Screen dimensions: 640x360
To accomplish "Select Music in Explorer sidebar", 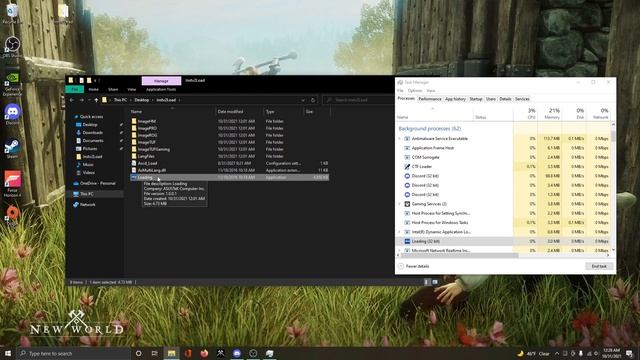I will coord(88,164).
